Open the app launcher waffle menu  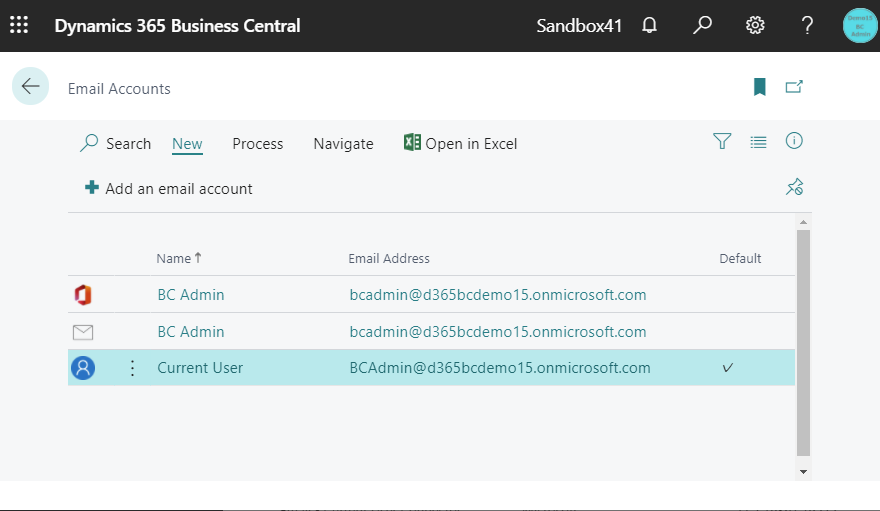[19, 25]
